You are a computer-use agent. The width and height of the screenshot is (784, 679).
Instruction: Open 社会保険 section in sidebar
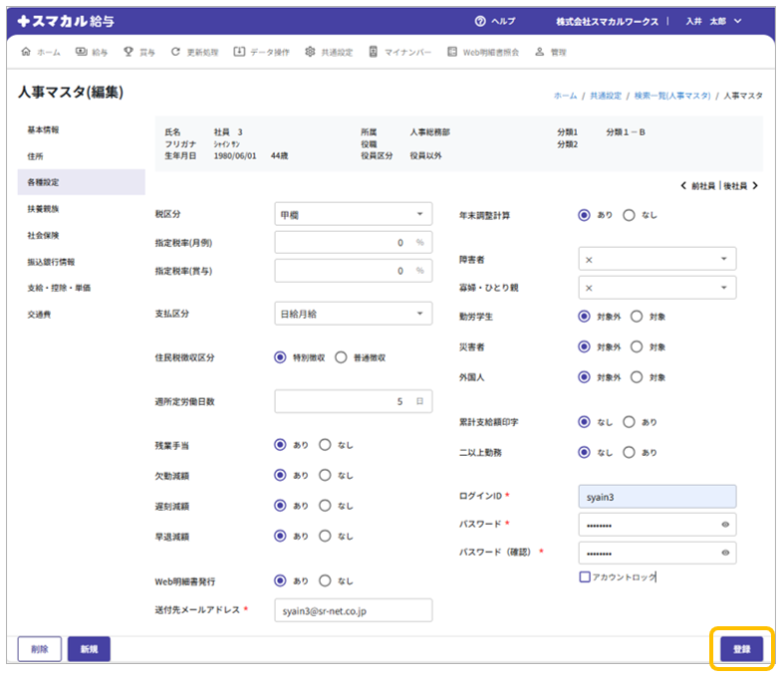43,236
